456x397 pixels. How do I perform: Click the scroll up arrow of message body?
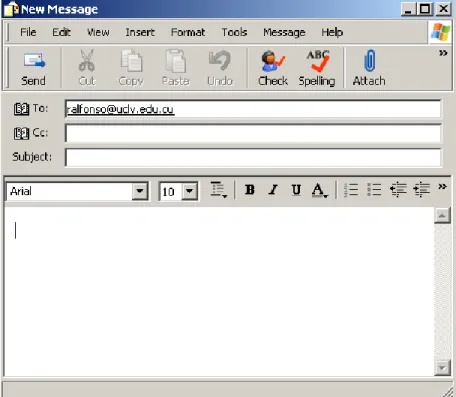(x=442, y=216)
